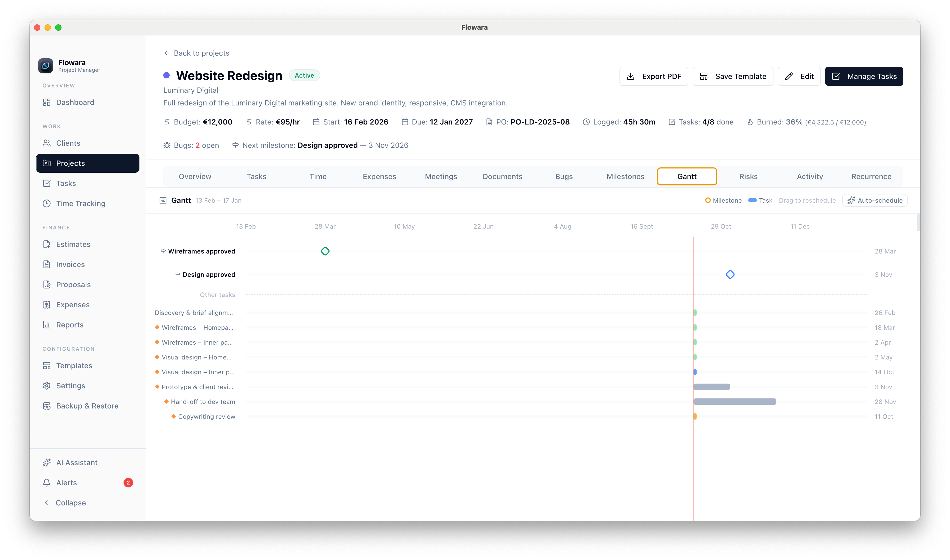Open the Tasks sidebar item
The width and height of the screenshot is (950, 560).
click(87, 183)
